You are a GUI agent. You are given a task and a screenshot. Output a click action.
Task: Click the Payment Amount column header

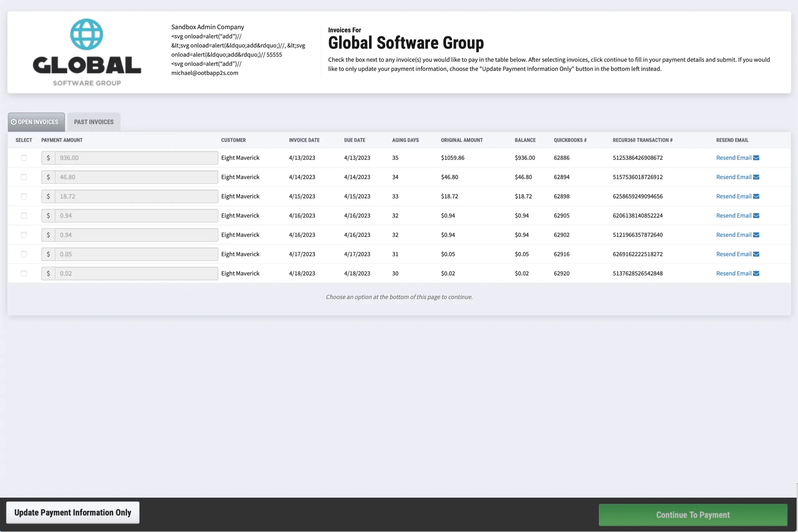click(x=62, y=140)
